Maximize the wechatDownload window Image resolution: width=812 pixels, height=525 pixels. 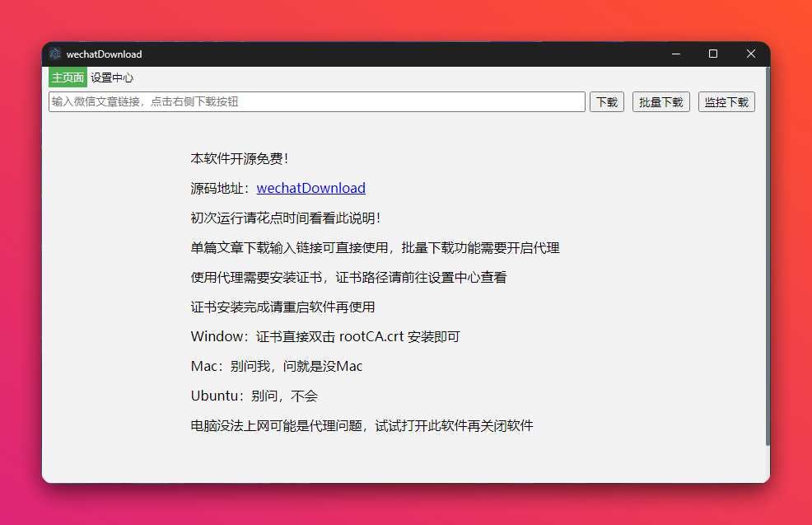pos(713,54)
